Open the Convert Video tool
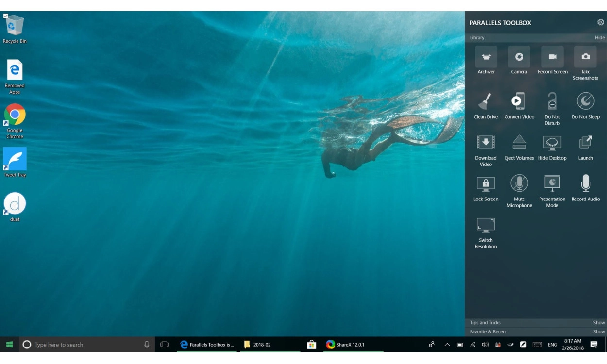 click(519, 102)
